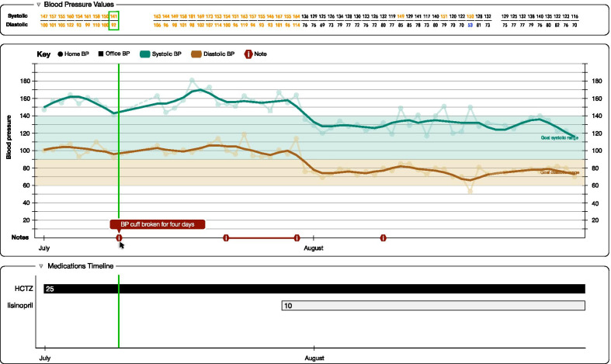Select the highlighted 141/99 reading

[x=113, y=20]
